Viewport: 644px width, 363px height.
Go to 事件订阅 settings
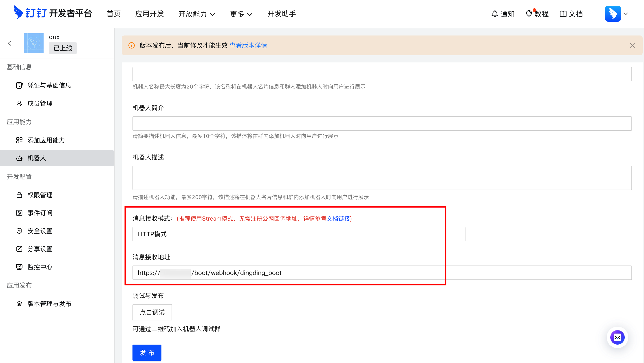tap(40, 213)
